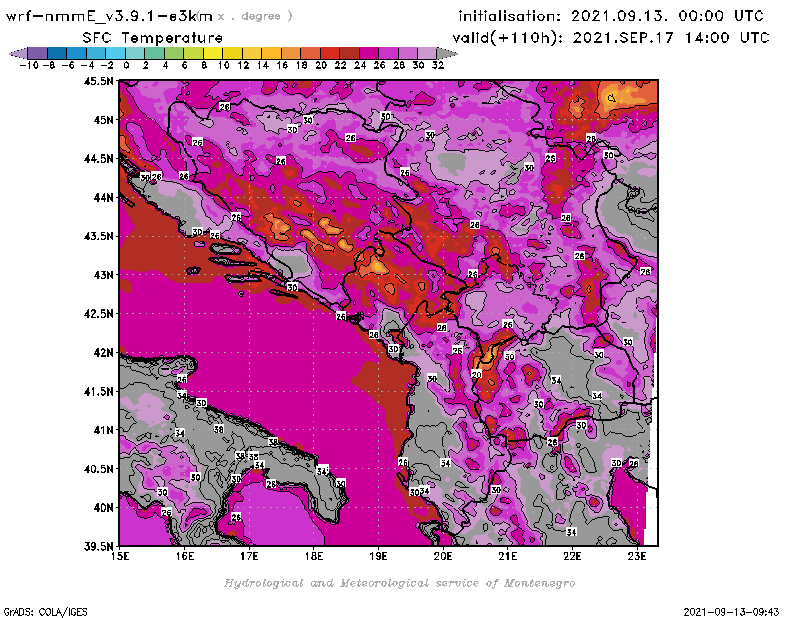Click the 'Hydrological and Meteorological service of Montenegro' caption
The height and width of the screenshot is (618, 800).
pyautogui.click(x=399, y=583)
